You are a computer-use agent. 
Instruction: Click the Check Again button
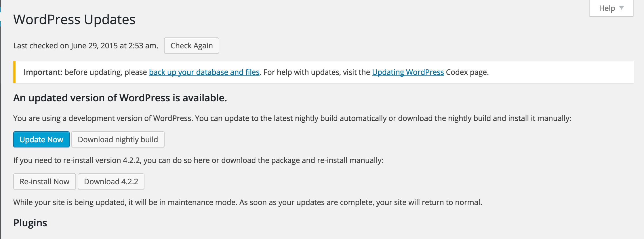pyautogui.click(x=192, y=45)
